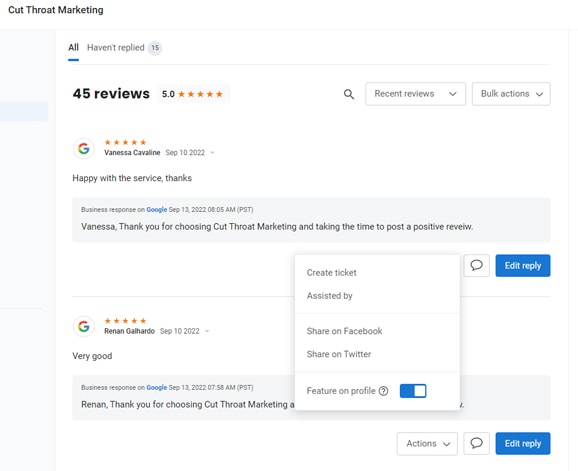Viewport: 578px width, 471px height.
Task: Expand date arrow next to Vanessa's Sep 10 2022
Action: point(212,153)
